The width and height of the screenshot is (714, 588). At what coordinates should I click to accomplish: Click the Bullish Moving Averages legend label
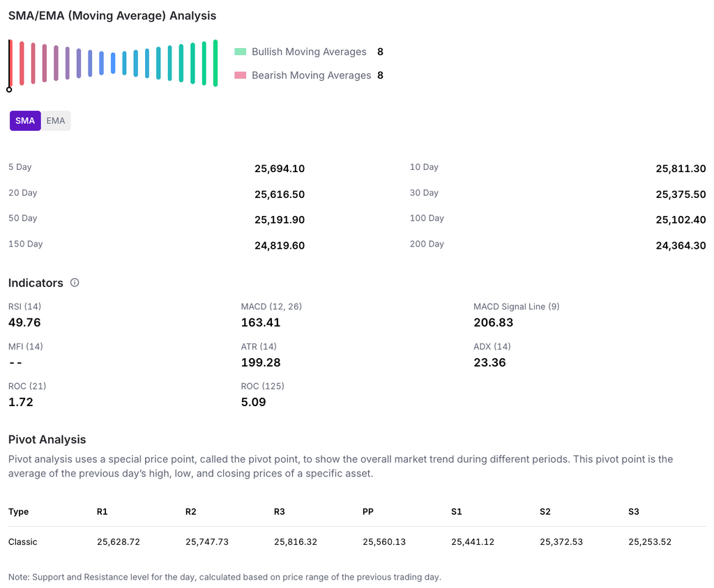pyautogui.click(x=309, y=52)
